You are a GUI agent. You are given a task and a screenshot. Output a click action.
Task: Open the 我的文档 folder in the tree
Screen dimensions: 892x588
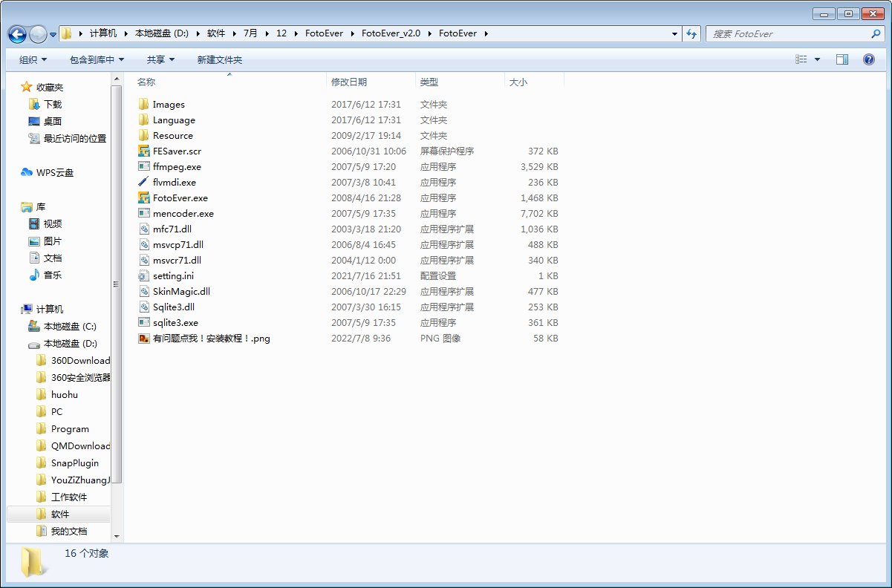point(69,531)
